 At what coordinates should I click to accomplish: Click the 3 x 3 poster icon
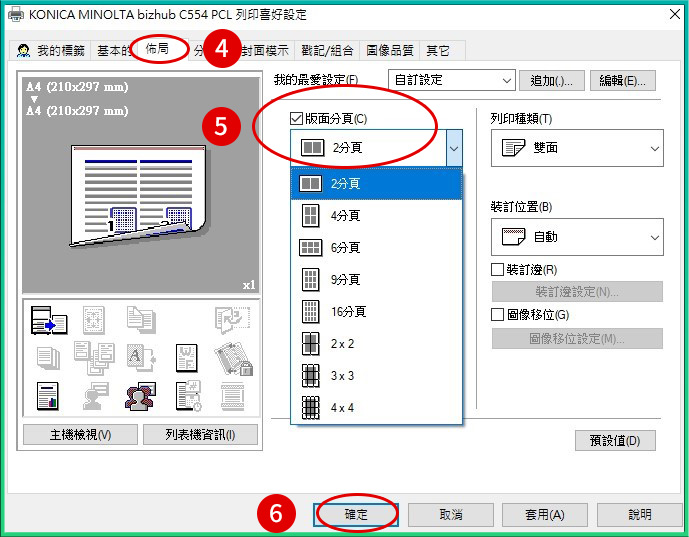(310, 376)
